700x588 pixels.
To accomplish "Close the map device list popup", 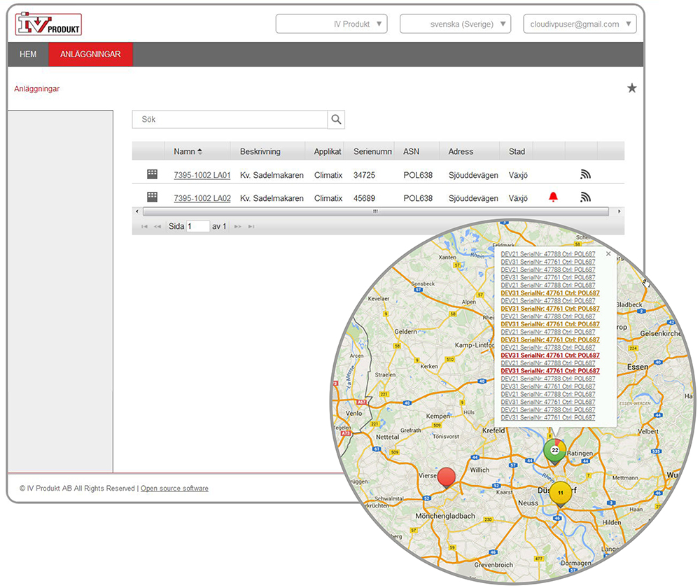I will (x=608, y=253).
